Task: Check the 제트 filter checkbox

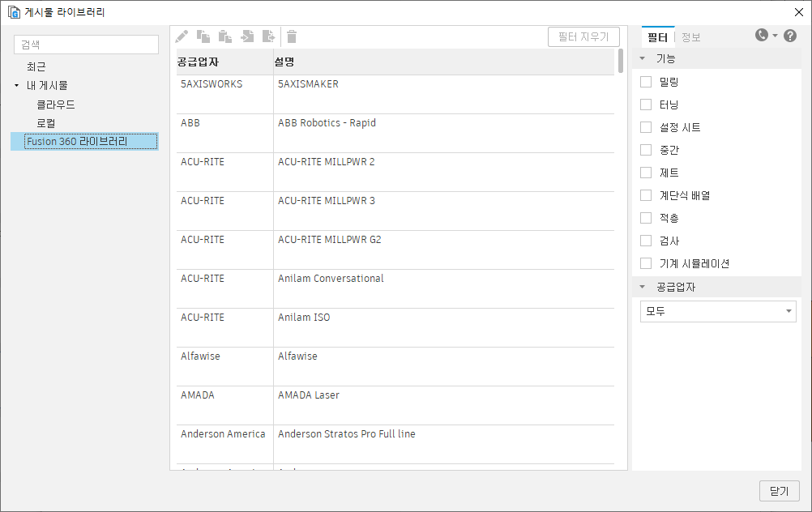Action: pyautogui.click(x=646, y=173)
